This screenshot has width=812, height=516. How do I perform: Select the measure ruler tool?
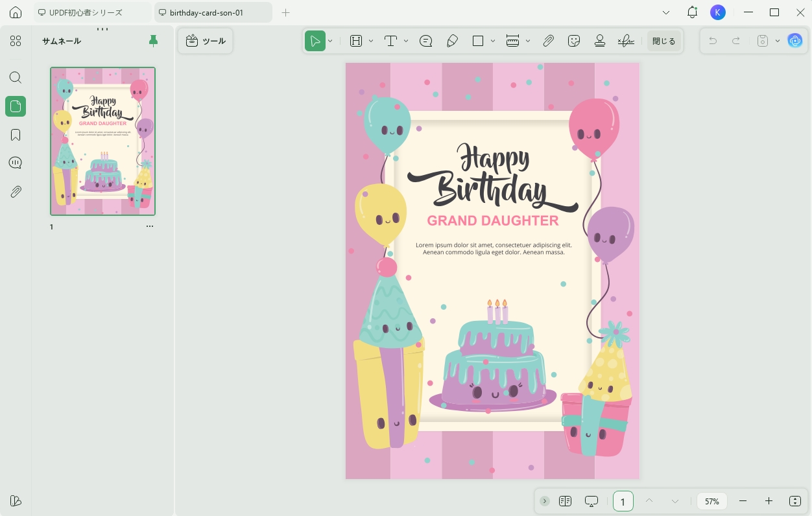pos(512,41)
